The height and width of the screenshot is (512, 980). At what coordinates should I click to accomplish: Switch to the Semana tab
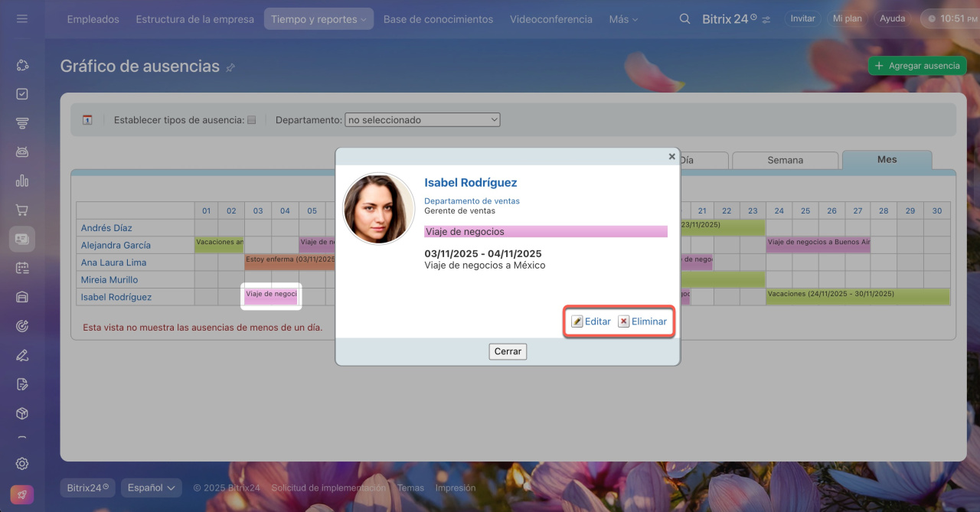tap(785, 160)
